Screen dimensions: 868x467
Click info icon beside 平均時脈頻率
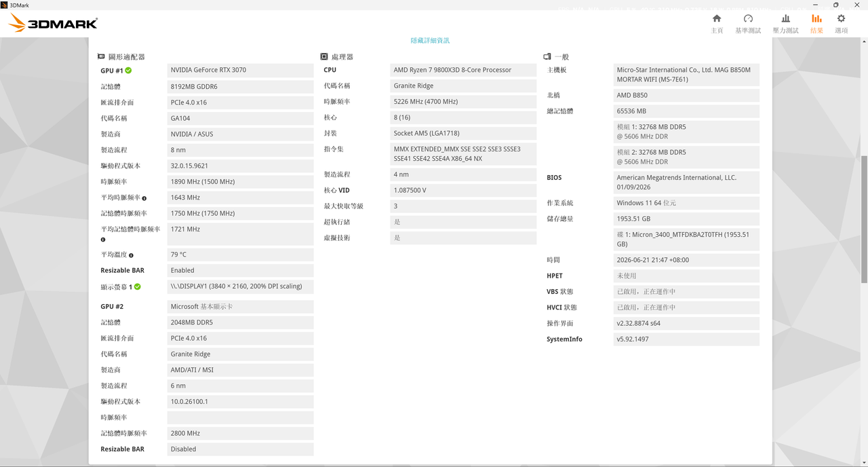(144, 198)
